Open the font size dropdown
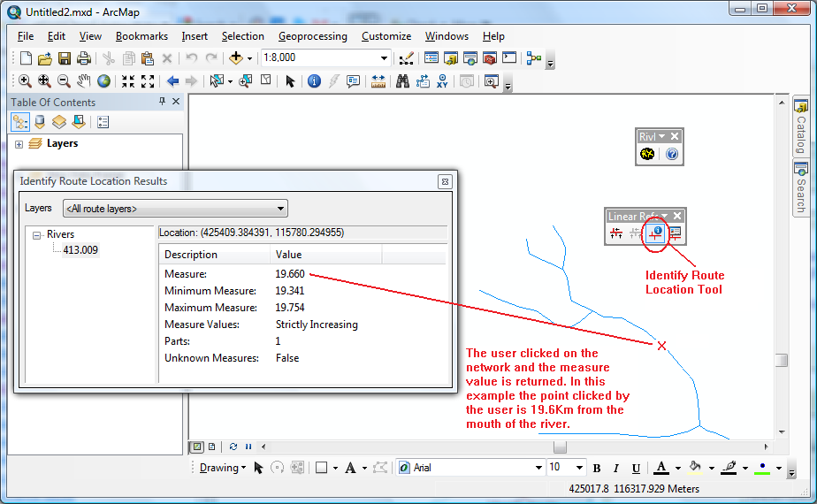817x504 pixels. 579,468
